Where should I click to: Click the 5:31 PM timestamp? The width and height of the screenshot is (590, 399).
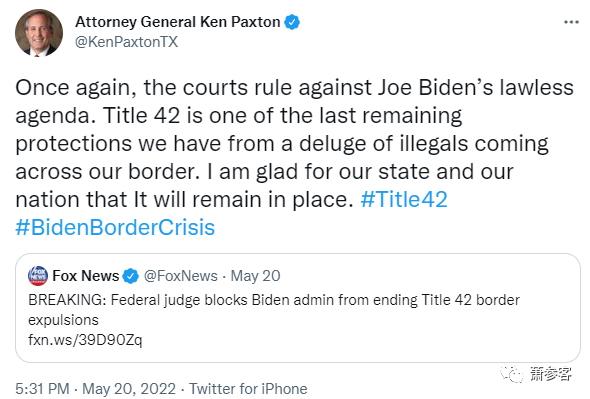point(42,389)
